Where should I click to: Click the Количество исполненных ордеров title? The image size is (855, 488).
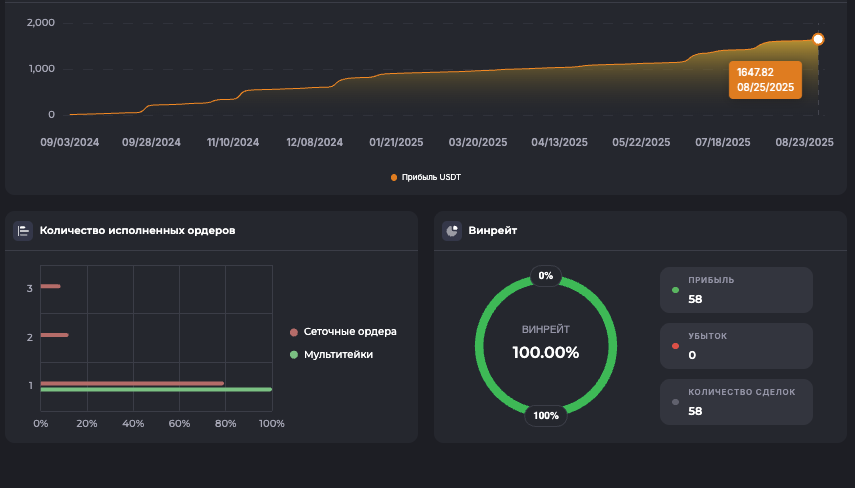click(137, 231)
